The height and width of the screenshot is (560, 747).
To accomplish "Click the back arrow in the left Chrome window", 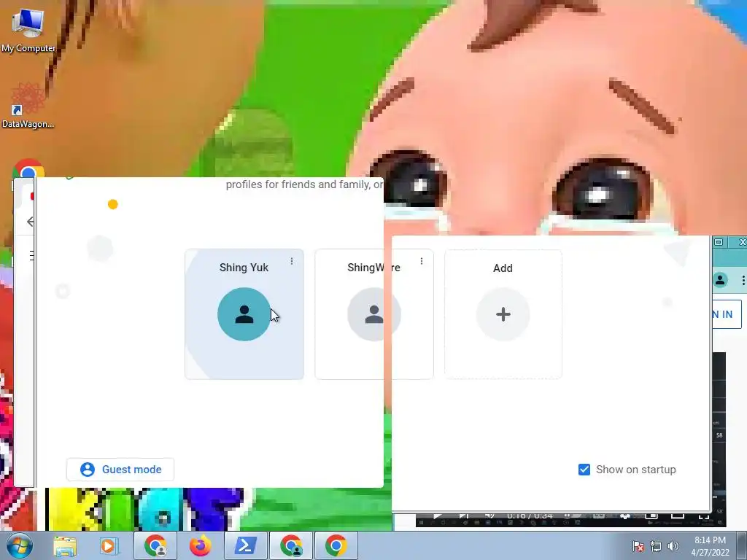I will click(31, 222).
